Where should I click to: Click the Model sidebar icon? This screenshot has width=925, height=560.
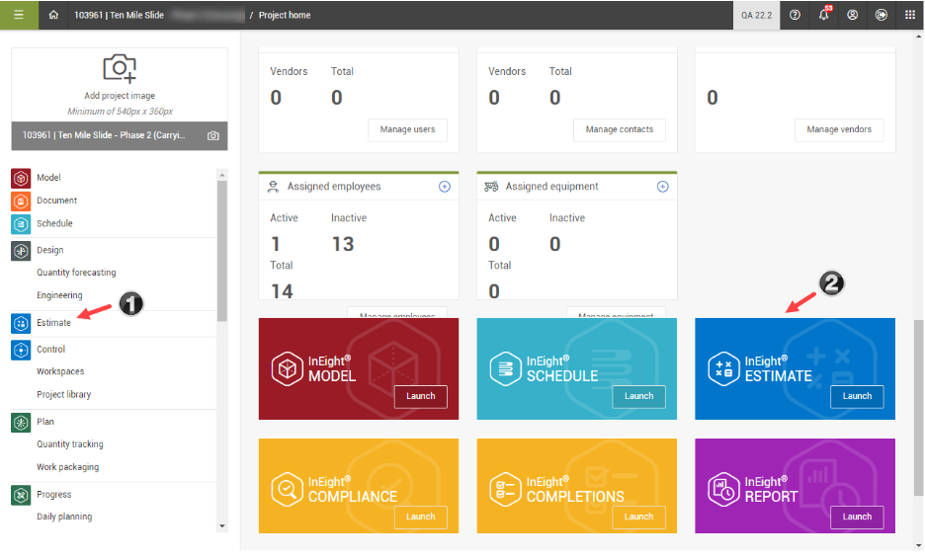[x=21, y=178]
